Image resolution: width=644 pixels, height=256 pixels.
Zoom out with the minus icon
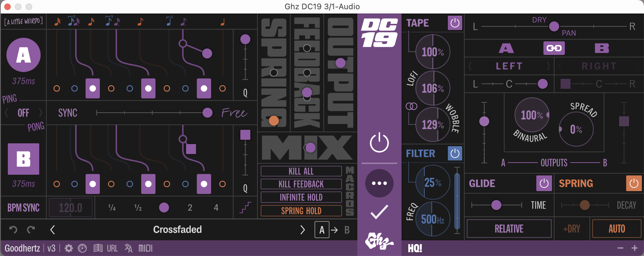click(620, 248)
